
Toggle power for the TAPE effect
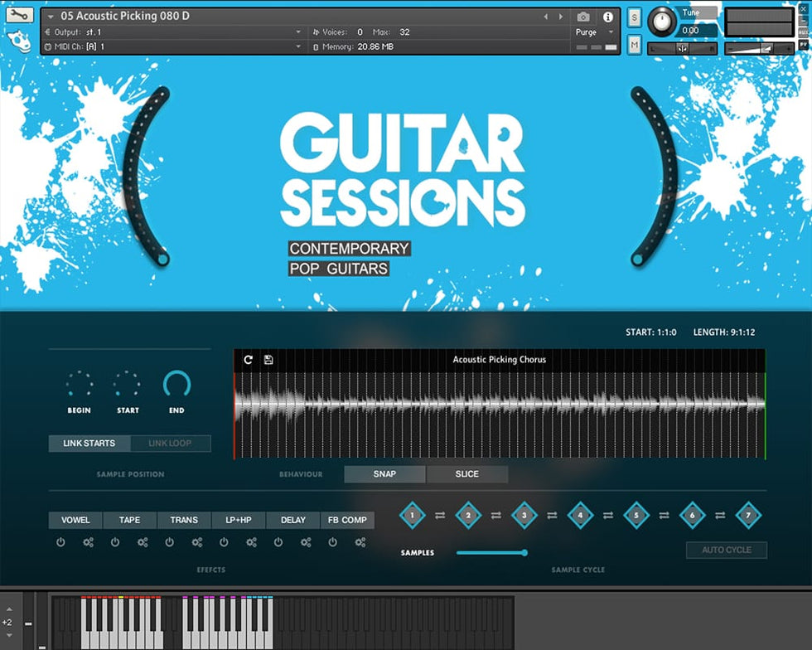115,542
